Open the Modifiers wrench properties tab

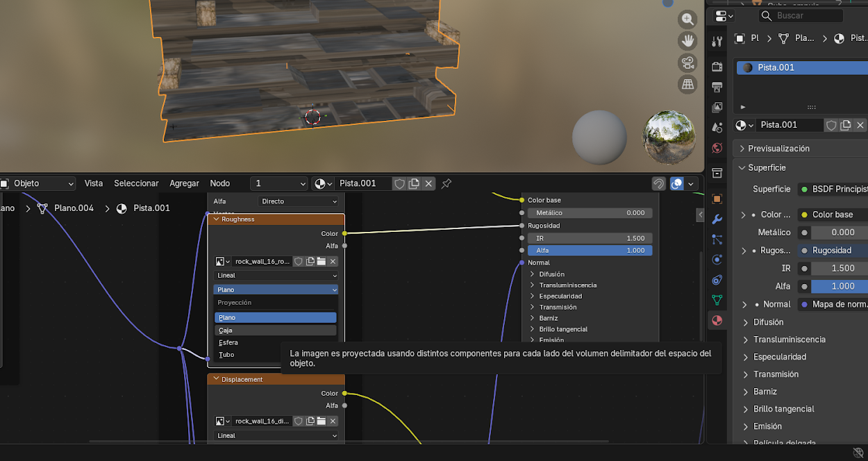(x=717, y=219)
